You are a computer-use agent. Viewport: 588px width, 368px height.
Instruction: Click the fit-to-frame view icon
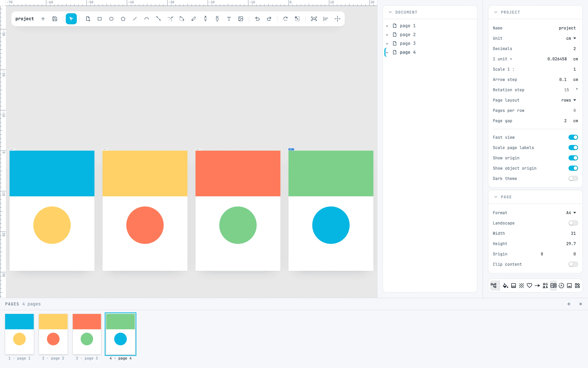pos(314,19)
